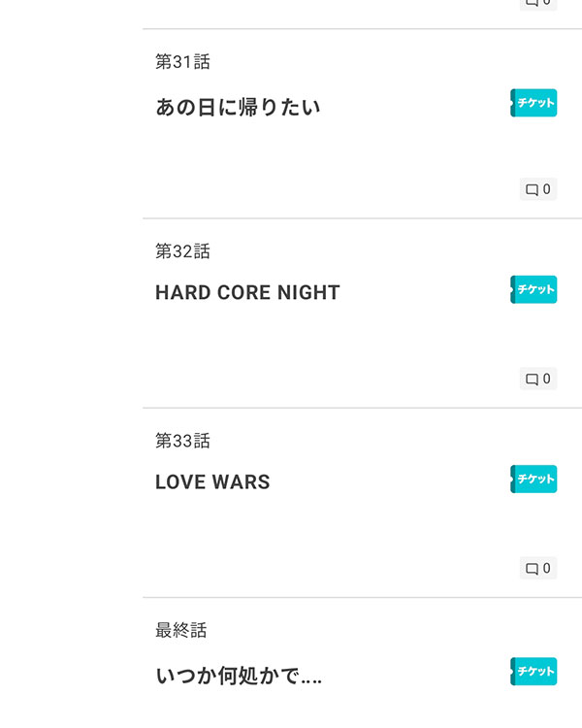View comment count 0 for 第33話
This screenshot has height=728, width=582.
pos(547,568)
